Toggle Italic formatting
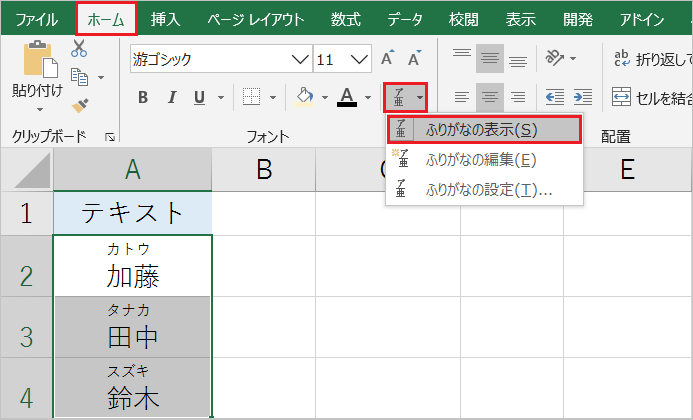693x420 pixels. tap(172, 97)
